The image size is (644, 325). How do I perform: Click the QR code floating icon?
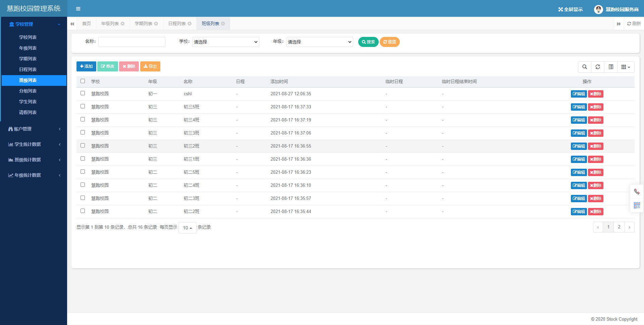[637, 205]
